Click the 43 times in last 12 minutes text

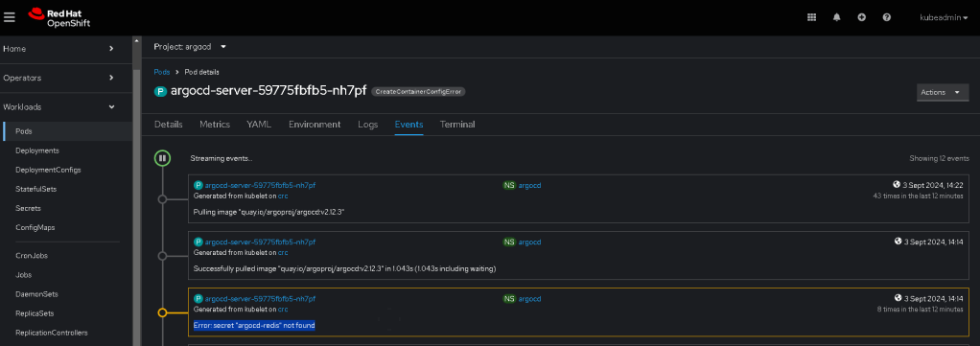tap(918, 196)
